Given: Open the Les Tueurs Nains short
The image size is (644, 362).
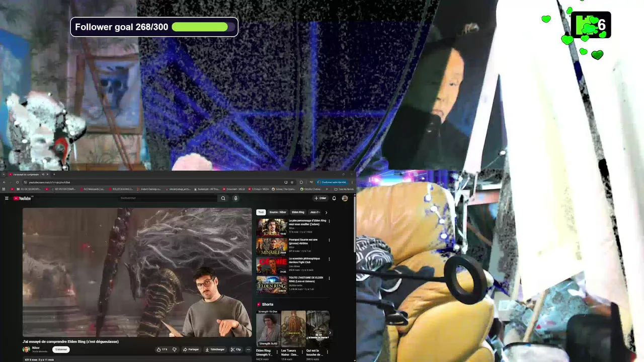Looking at the screenshot, I should click(293, 328).
